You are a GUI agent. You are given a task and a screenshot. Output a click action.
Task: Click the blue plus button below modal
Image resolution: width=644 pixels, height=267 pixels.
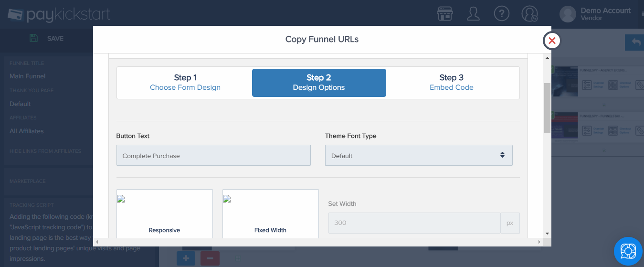(186, 258)
